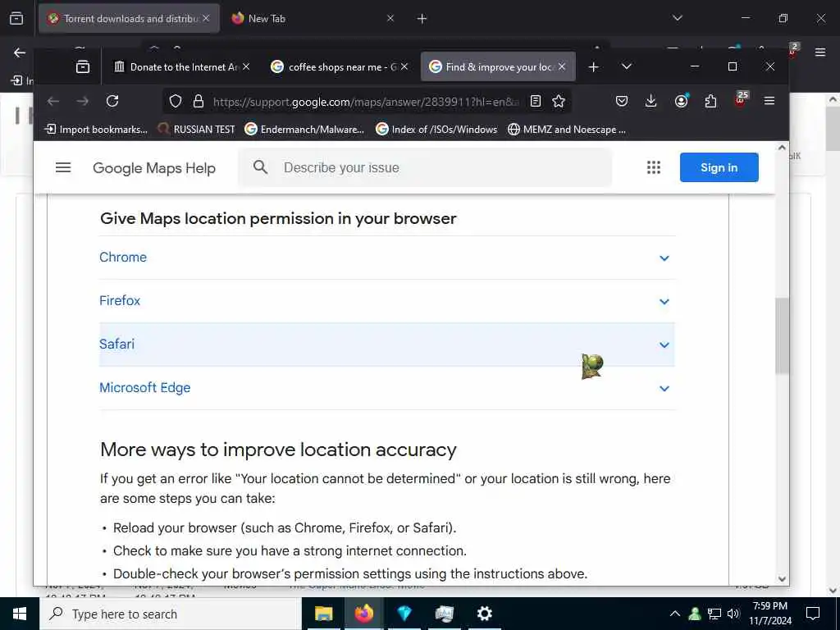Screen dimensions: 840x630
Task: Go back in the front Firefox window
Action: (53, 101)
